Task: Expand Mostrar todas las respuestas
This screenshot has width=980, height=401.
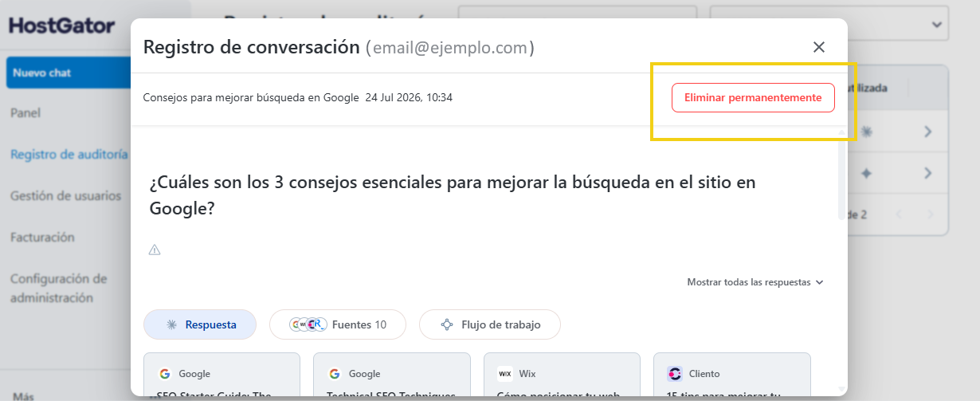Action: pos(755,282)
